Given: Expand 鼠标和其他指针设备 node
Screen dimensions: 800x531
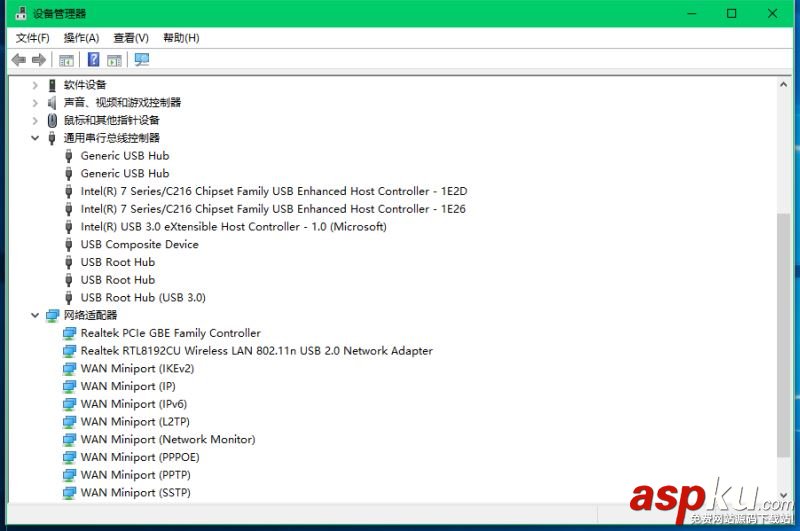Looking at the screenshot, I should (x=35, y=121).
